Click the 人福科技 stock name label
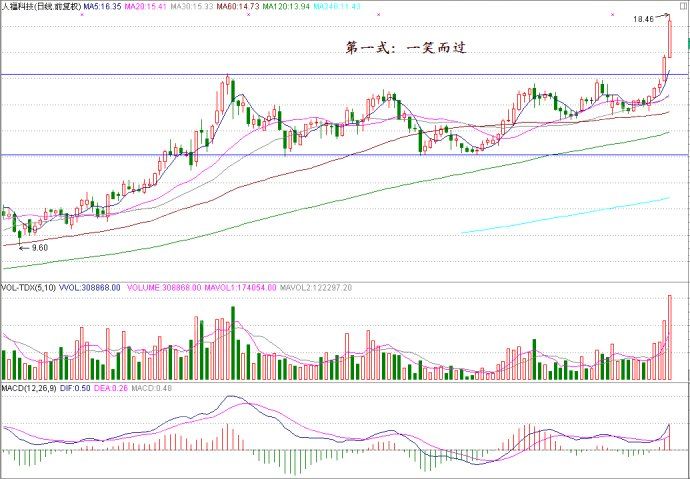This screenshot has width=690, height=479. click(41, 7)
